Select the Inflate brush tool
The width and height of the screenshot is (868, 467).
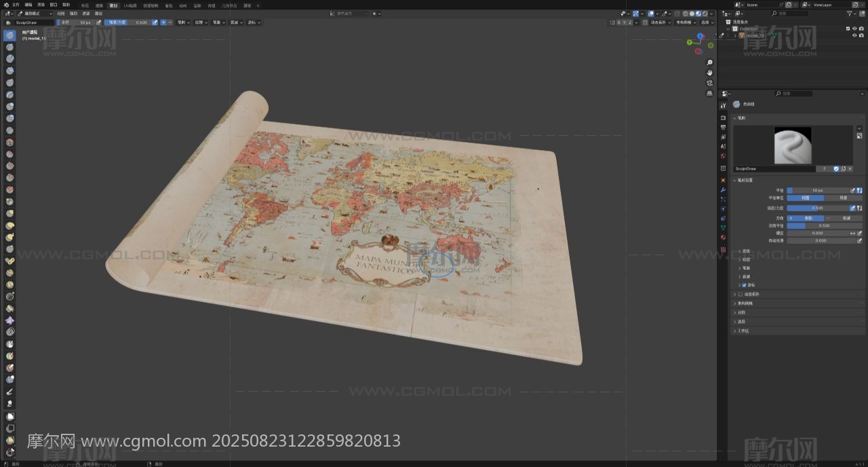(x=10, y=107)
